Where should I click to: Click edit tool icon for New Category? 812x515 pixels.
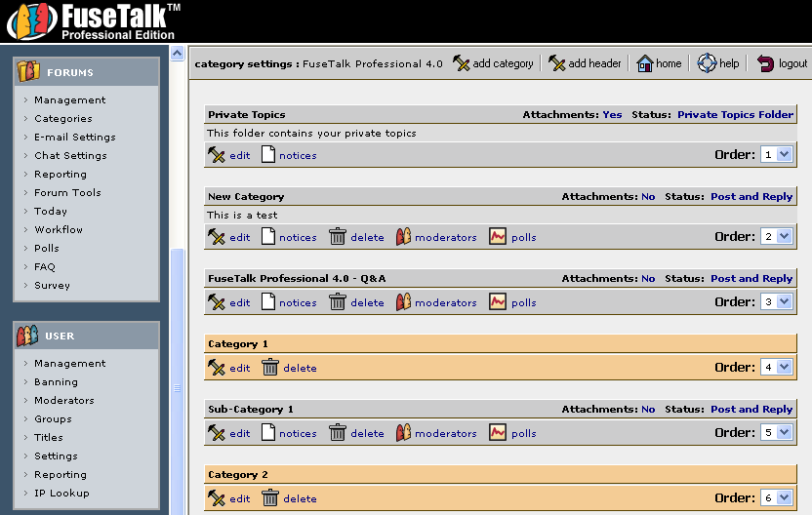click(216, 237)
